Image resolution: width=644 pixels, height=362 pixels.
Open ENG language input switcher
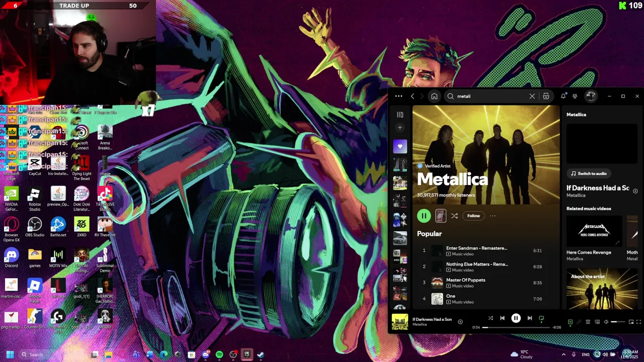click(586, 354)
